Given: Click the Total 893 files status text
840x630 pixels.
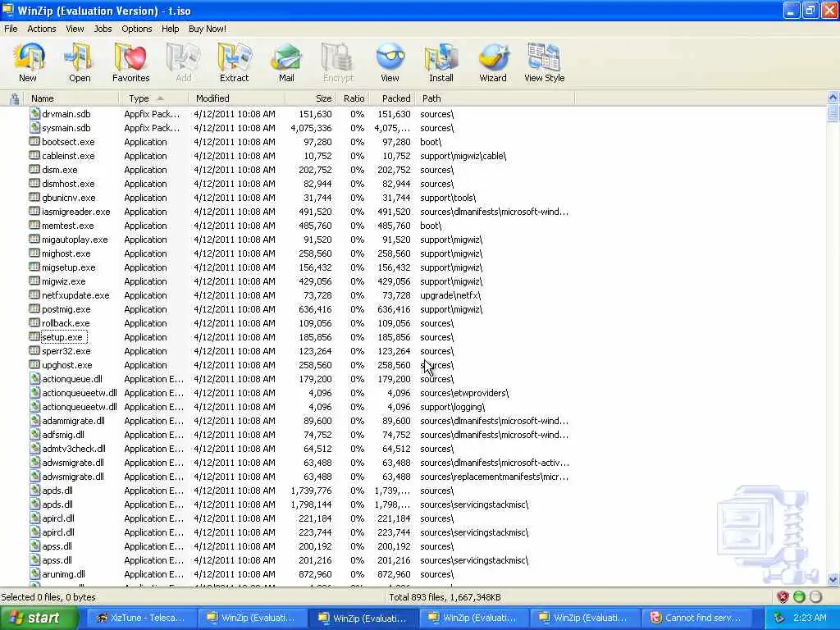Looking at the screenshot, I should 445,597.
